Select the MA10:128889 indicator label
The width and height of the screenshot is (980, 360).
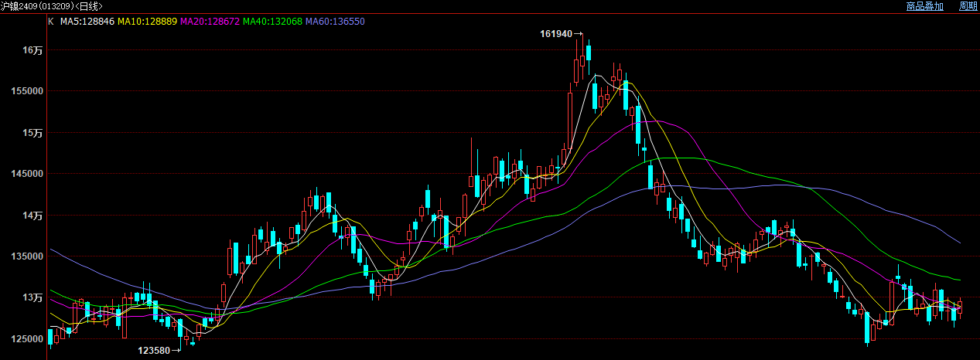pos(148,22)
